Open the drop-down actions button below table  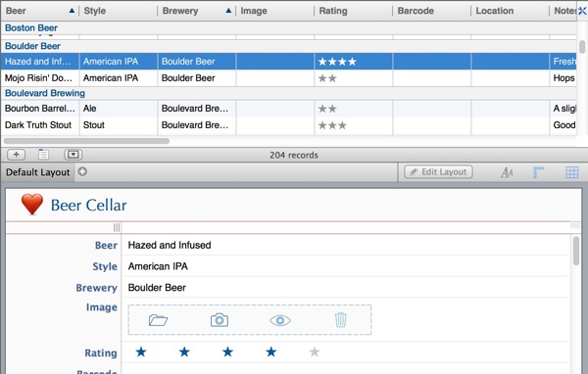click(73, 155)
